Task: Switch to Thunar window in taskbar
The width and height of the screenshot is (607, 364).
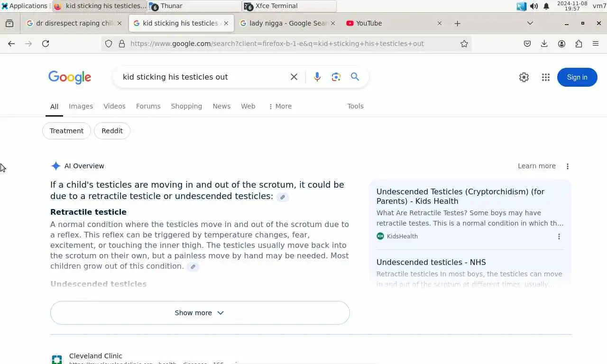Action: [x=194, y=6]
